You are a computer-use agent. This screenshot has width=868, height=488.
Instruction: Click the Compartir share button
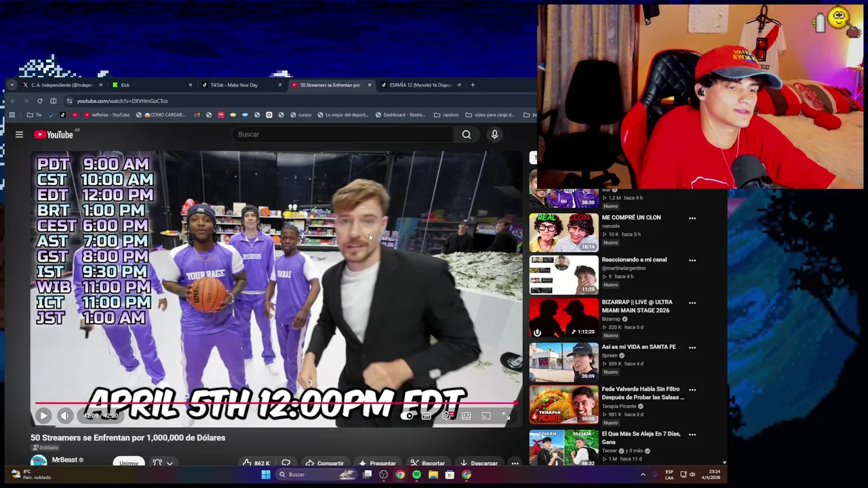coord(325,463)
